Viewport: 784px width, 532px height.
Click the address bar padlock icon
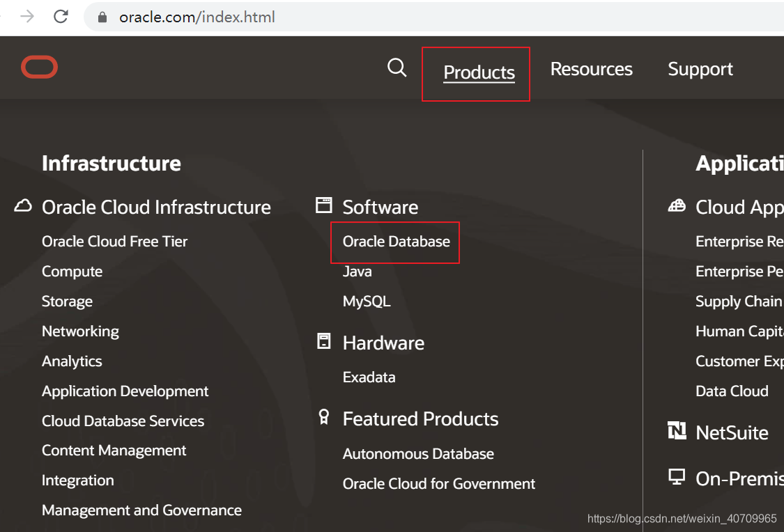coord(102,17)
